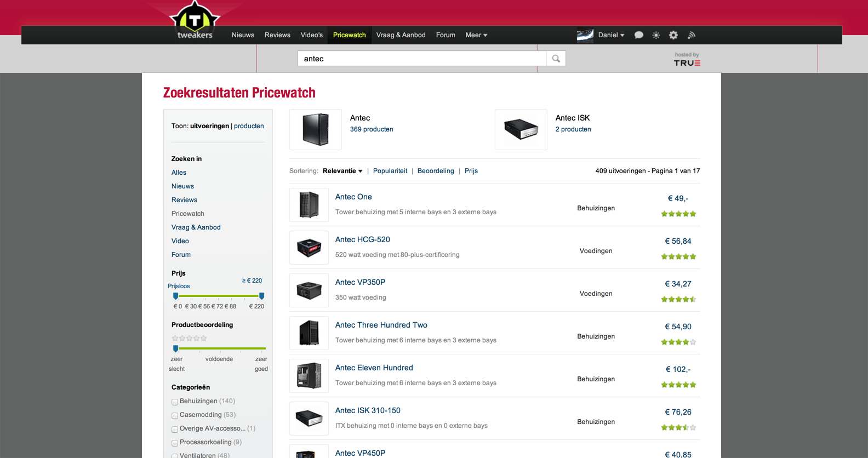Click star rating for Antec ISK 310-150

(678, 427)
